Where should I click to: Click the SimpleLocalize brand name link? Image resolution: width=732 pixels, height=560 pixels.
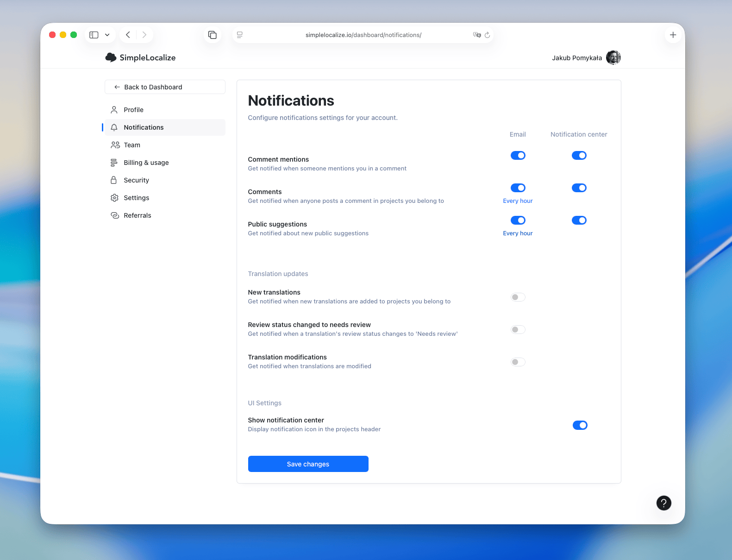[148, 57]
